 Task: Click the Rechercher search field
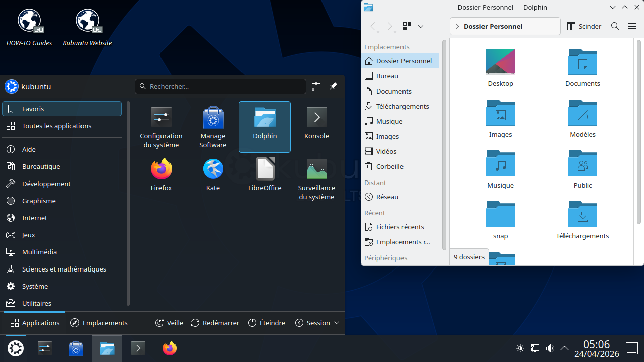coord(221,86)
